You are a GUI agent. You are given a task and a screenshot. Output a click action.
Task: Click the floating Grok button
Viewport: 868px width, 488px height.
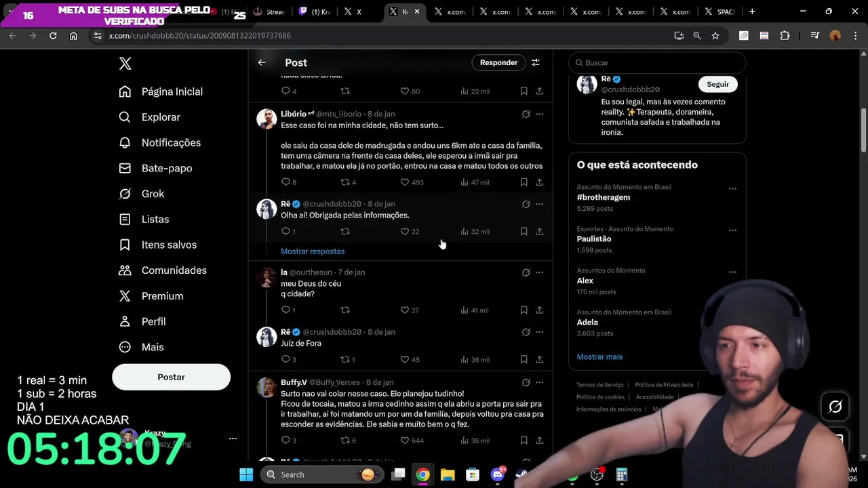click(835, 407)
